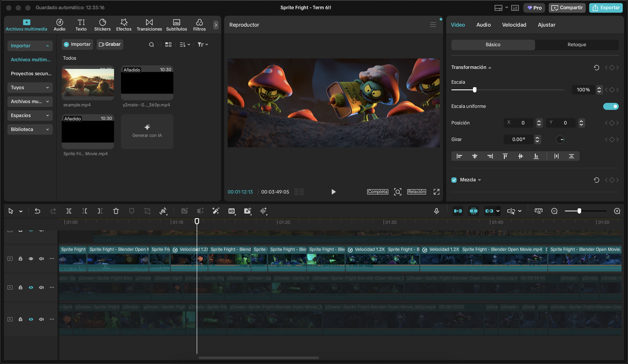
Task: Mute the Sprite Fright video track
Action: pos(41,259)
